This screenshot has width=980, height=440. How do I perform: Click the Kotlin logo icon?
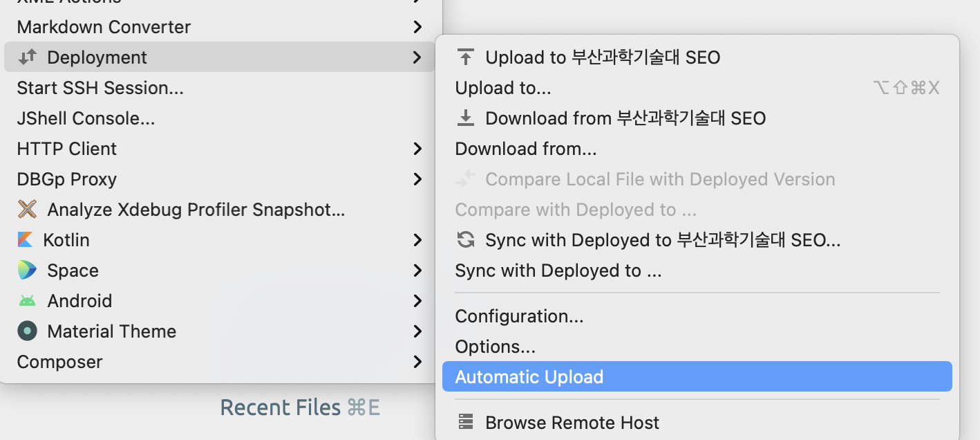[x=25, y=240]
